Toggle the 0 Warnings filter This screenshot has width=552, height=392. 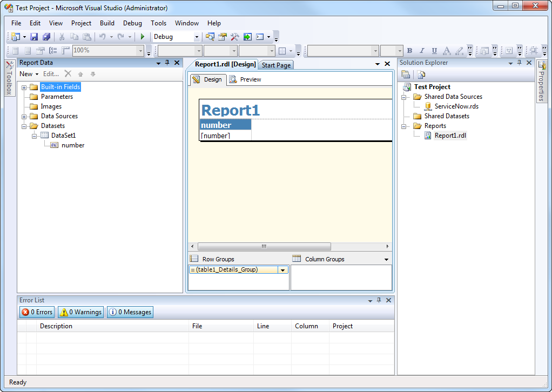pyautogui.click(x=81, y=312)
